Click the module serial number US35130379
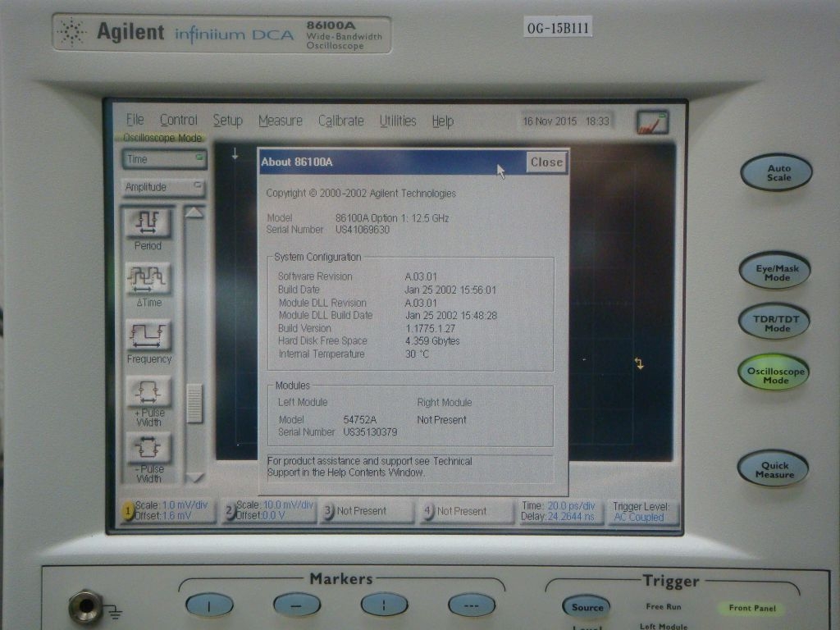 pos(370,431)
